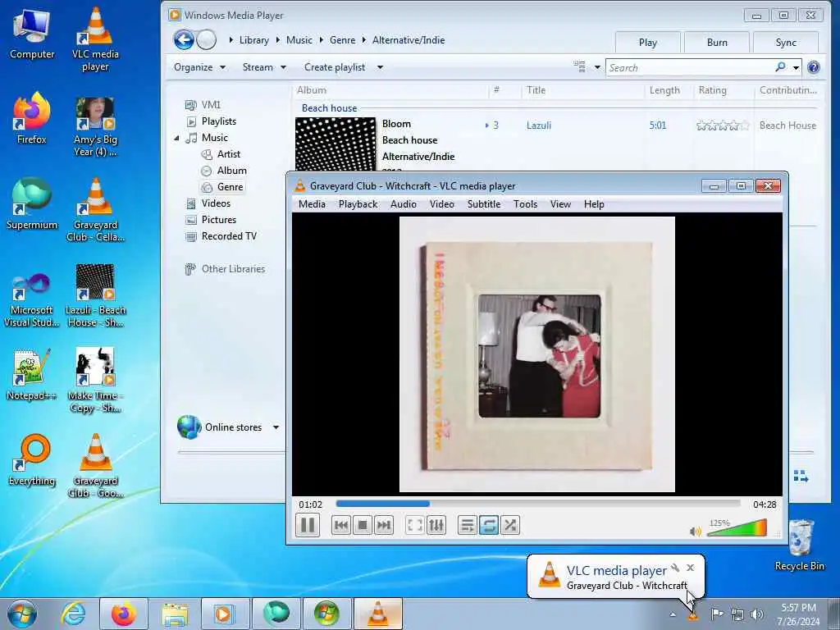The image size is (840, 630).
Task: Select Playlists in the navigation pane
Action: tap(218, 121)
